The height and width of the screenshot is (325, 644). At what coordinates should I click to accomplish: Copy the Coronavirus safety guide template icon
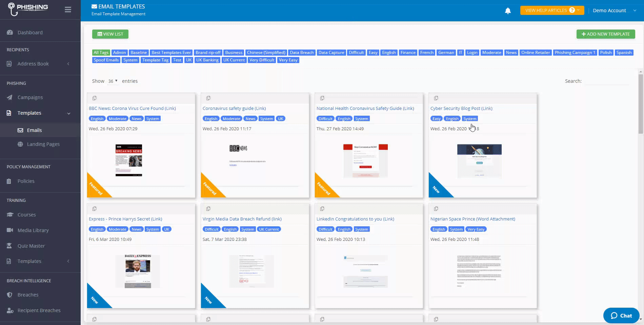pyautogui.click(x=208, y=98)
